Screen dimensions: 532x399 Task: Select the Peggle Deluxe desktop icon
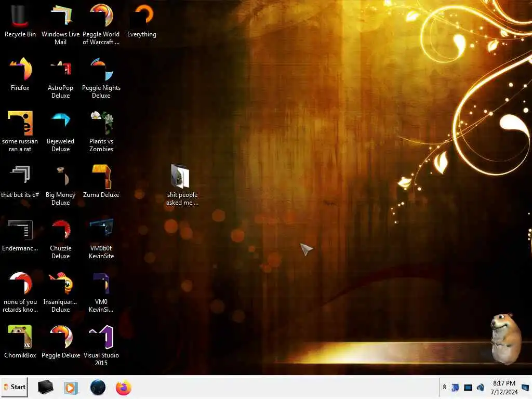61,342
